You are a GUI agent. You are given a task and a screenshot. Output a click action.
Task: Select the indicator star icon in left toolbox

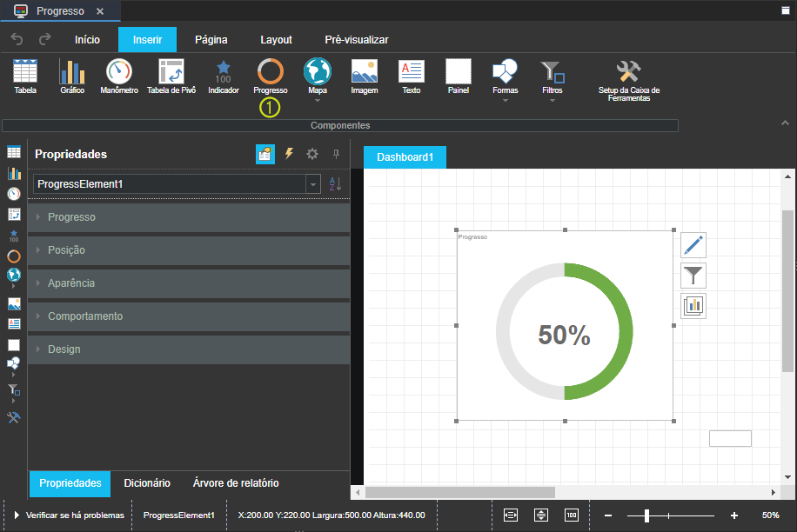(x=14, y=236)
